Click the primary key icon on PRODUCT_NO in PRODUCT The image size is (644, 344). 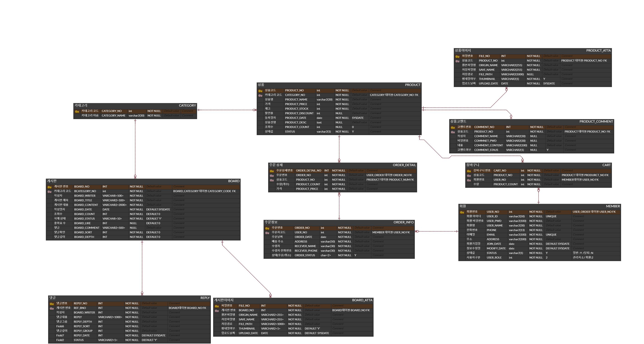[260, 90]
